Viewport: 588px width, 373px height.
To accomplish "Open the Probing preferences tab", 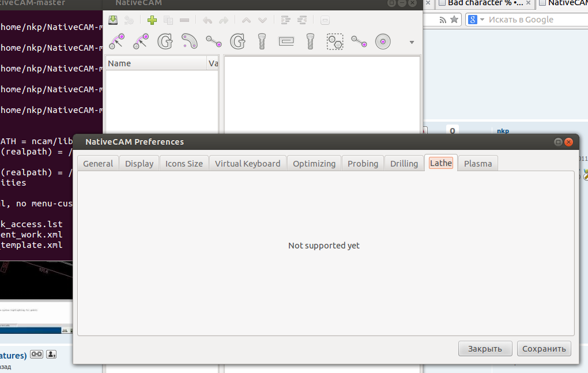I will click(x=363, y=164).
